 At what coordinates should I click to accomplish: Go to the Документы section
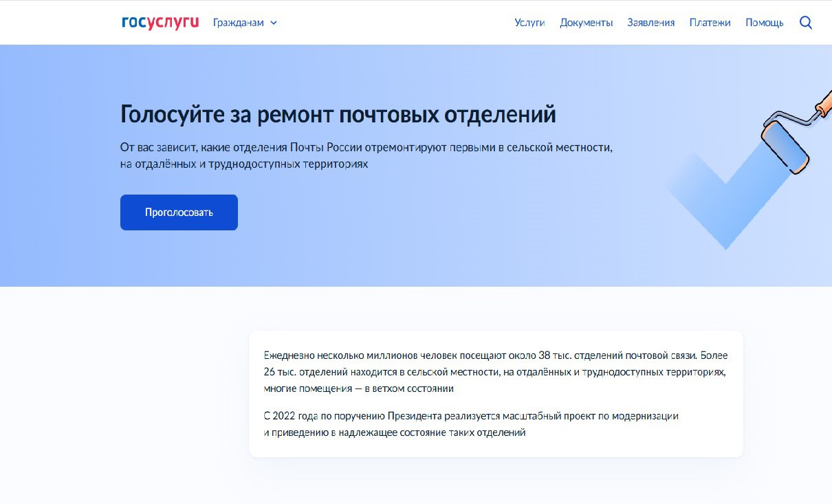coord(586,23)
